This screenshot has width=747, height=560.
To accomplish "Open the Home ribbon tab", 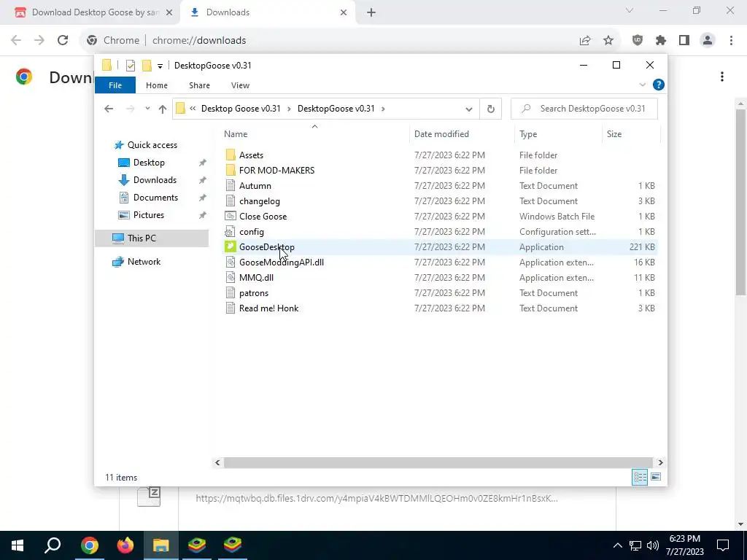I will (157, 85).
